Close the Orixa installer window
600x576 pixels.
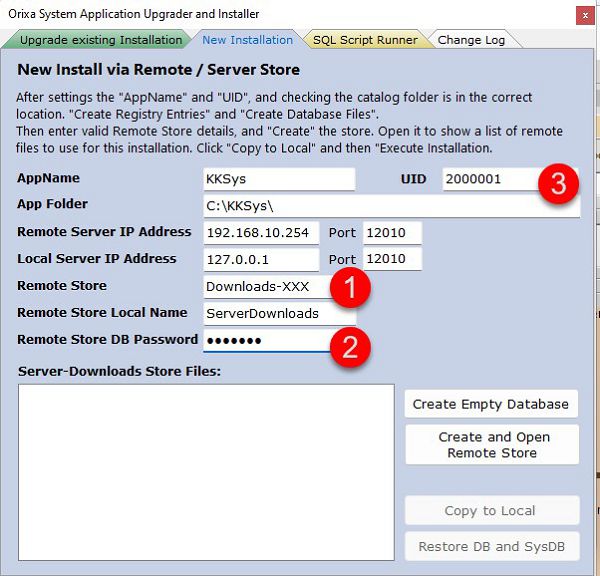click(585, 16)
